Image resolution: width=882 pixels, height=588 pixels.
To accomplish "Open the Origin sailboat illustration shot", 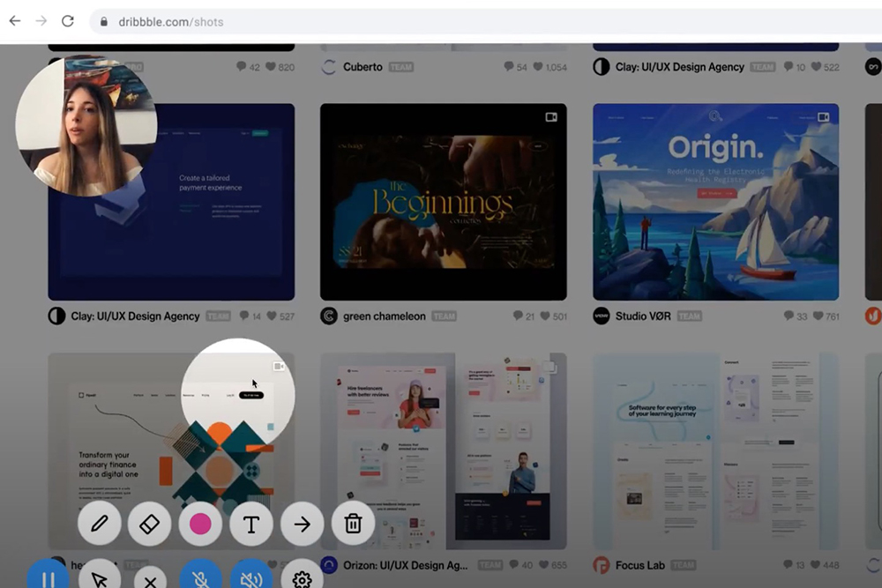I will tap(715, 202).
